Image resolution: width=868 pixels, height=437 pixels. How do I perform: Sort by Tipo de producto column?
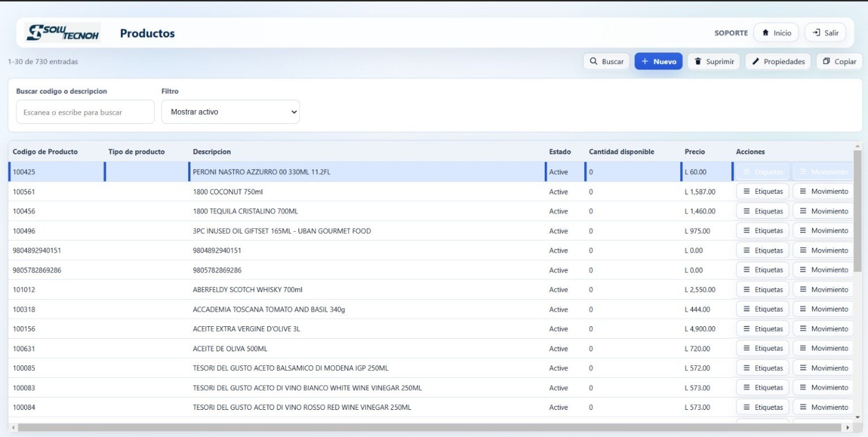pos(136,152)
